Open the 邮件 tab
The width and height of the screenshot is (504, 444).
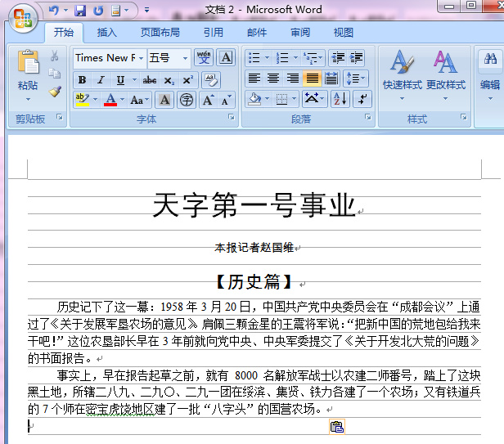257,33
